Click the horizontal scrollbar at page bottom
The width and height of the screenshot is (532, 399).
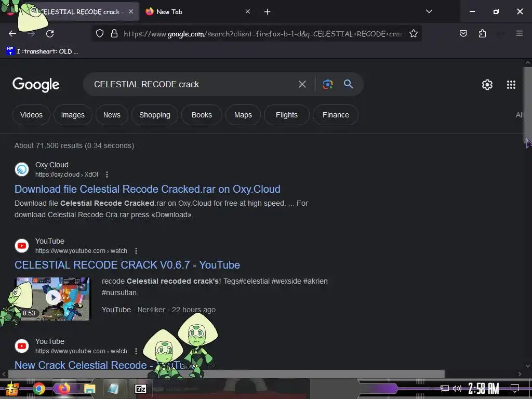click(x=227, y=374)
